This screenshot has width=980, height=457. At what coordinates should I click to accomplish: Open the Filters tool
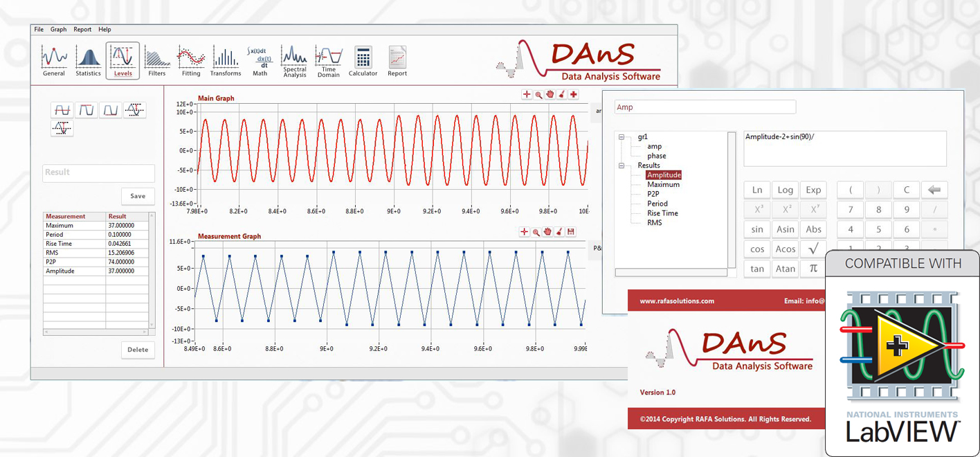[x=157, y=61]
